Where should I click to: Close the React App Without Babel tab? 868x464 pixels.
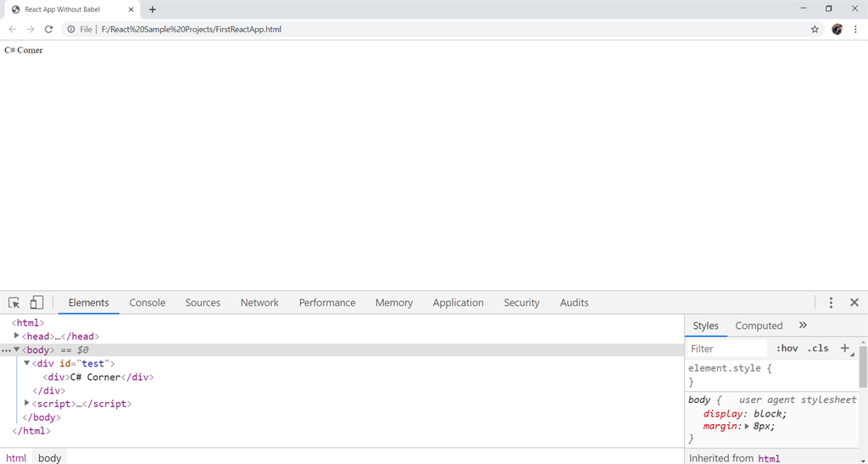click(131, 9)
